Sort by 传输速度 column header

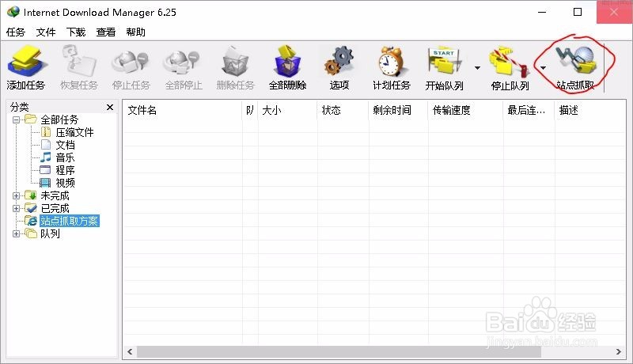(x=465, y=110)
